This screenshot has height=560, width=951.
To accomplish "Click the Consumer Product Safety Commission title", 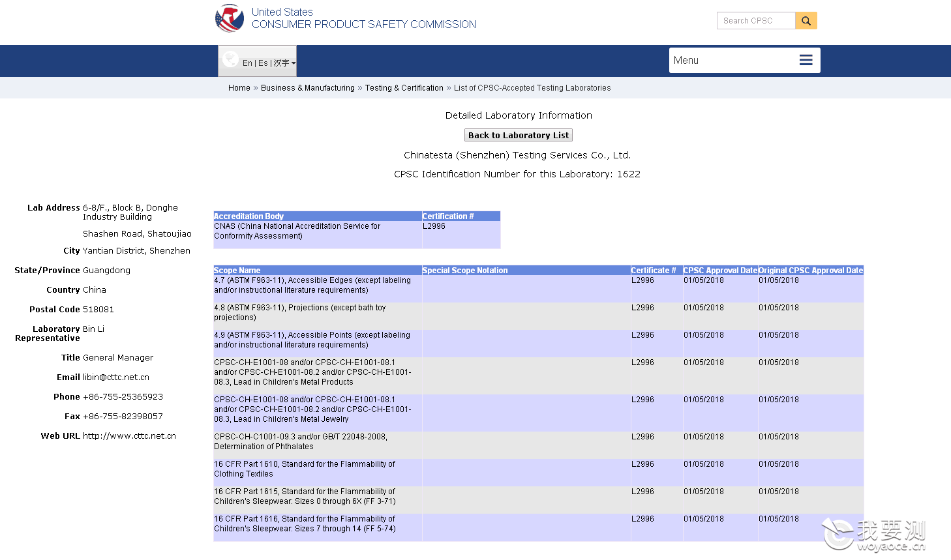I will pos(364,25).
